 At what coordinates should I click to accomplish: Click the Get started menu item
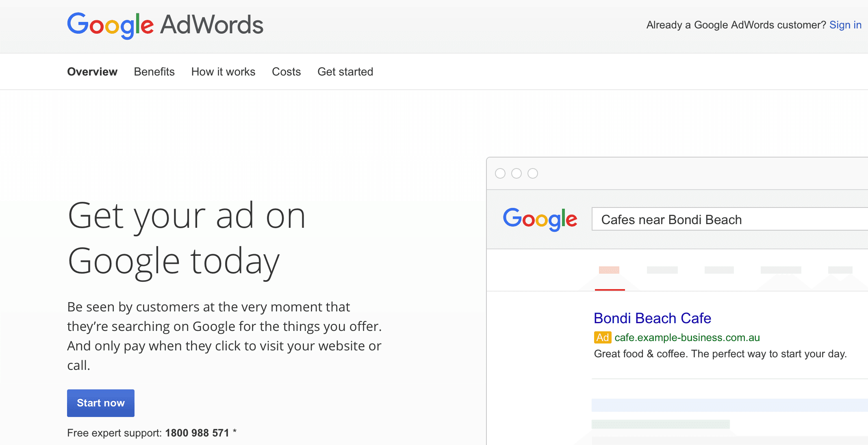click(345, 71)
